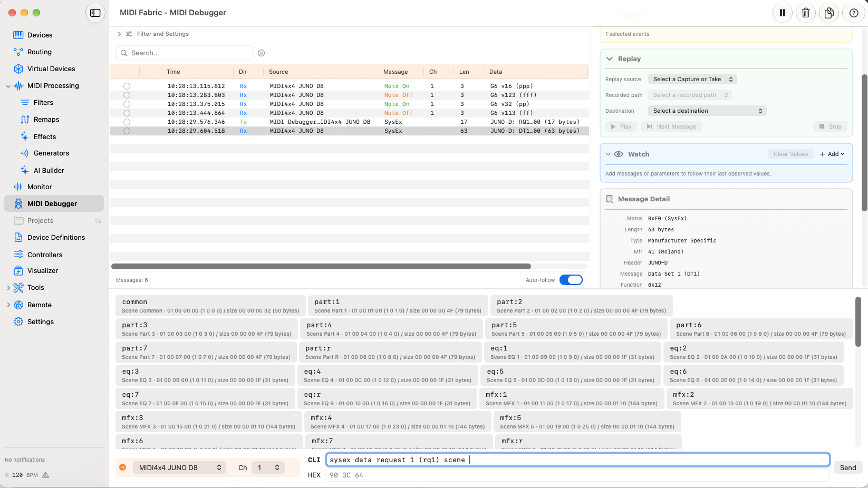Pause capture with the pause button
The width and height of the screenshot is (868, 488).
[x=783, y=13]
